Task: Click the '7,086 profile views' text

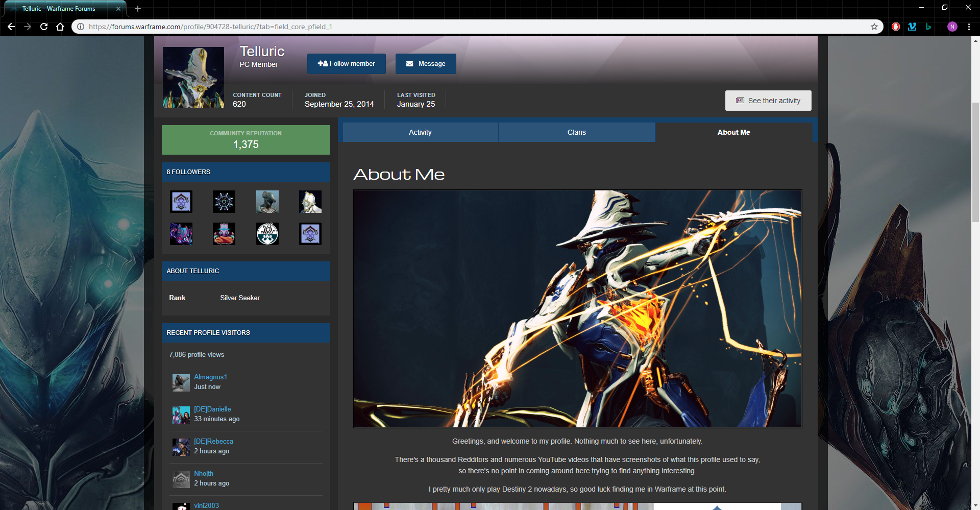Action: pos(197,354)
